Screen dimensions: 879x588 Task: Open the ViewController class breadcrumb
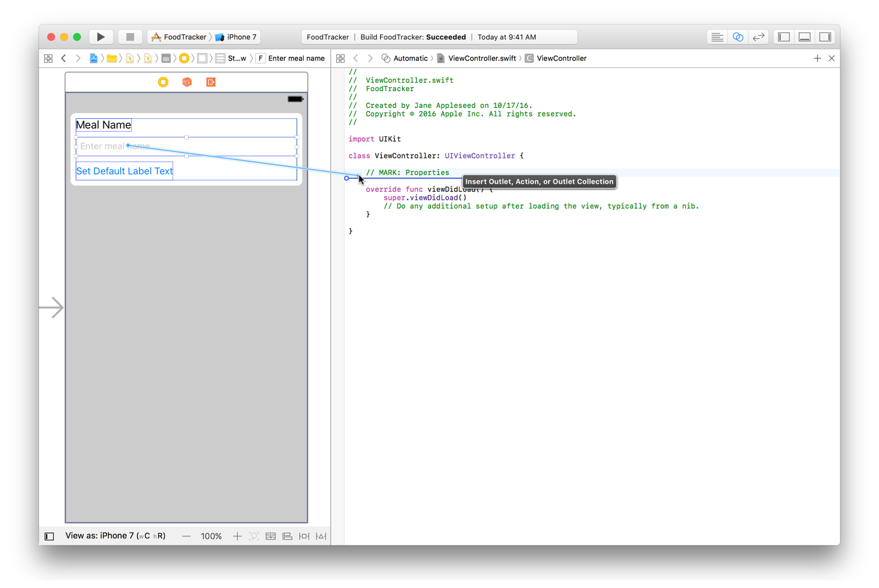pos(556,58)
